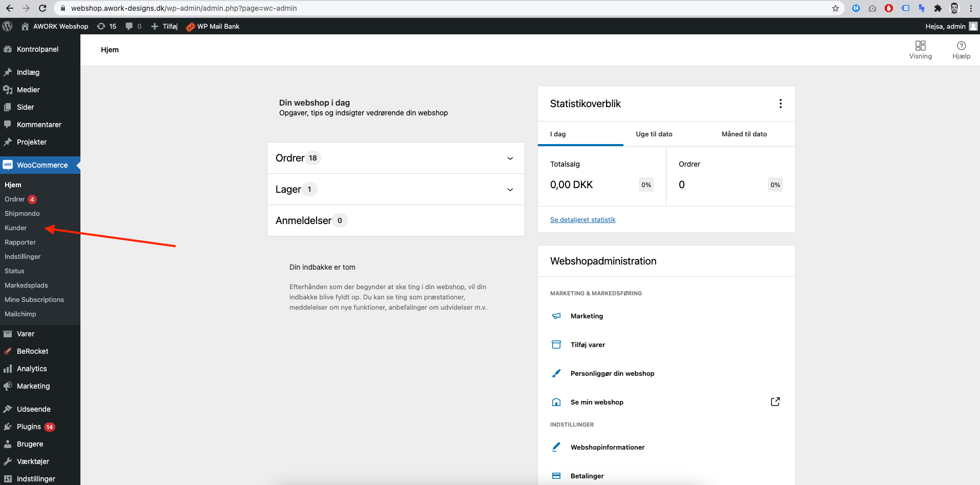Image resolution: width=980 pixels, height=485 pixels.
Task: Click Ordrer 0 stat card
Action: click(731, 176)
